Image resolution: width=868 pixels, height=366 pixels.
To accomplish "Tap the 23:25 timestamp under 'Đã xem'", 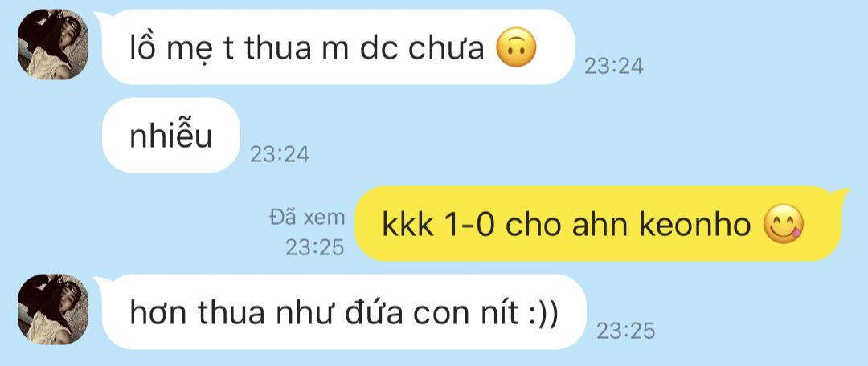I will click(315, 248).
